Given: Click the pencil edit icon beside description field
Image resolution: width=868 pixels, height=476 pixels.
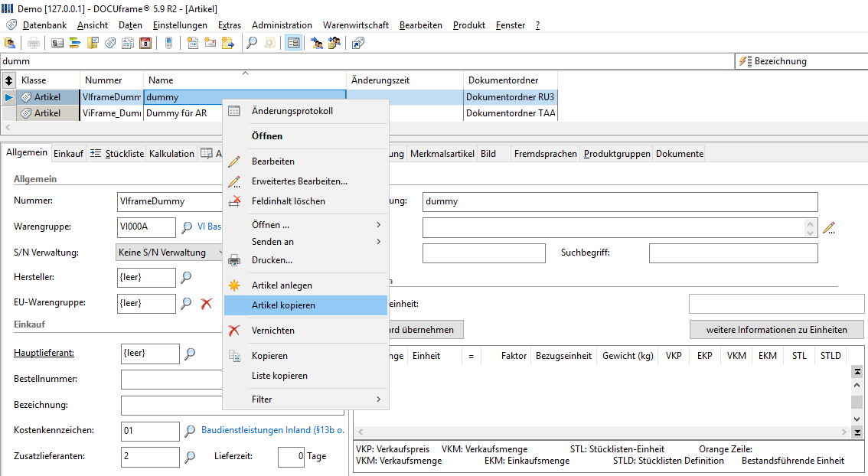Looking at the screenshot, I should point(829,227).
